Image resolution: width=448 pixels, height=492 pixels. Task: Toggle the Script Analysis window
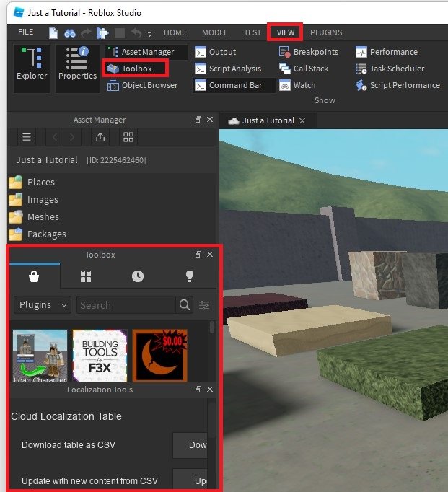[228, 69]
